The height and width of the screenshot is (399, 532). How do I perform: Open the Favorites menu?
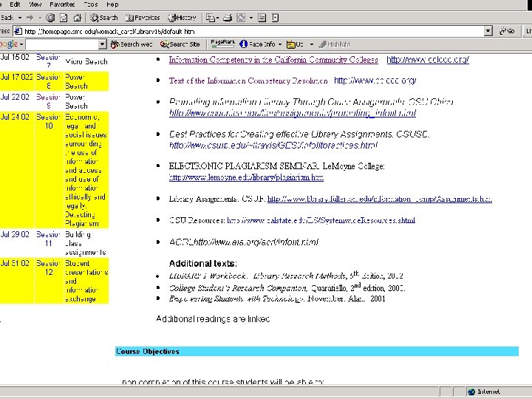(62, 4)
